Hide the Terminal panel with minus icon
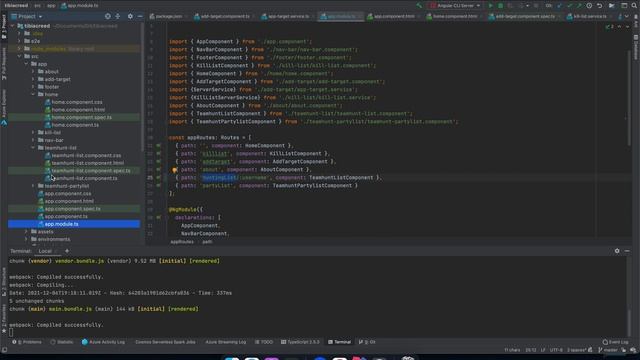This screenshot has height=360, width=640. point(627,251)
